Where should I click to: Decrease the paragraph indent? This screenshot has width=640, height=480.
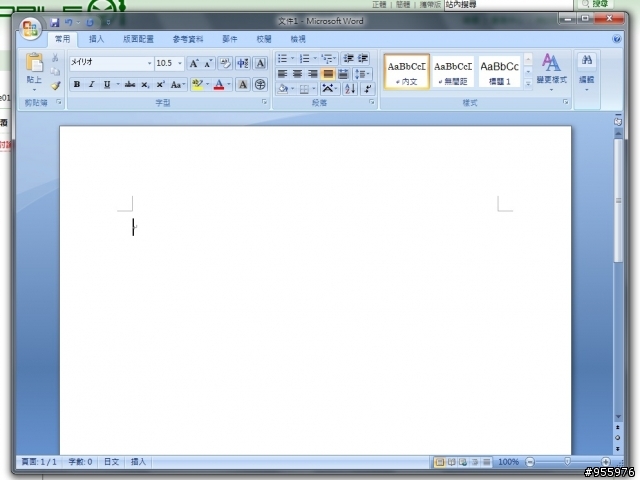(348, 58)
